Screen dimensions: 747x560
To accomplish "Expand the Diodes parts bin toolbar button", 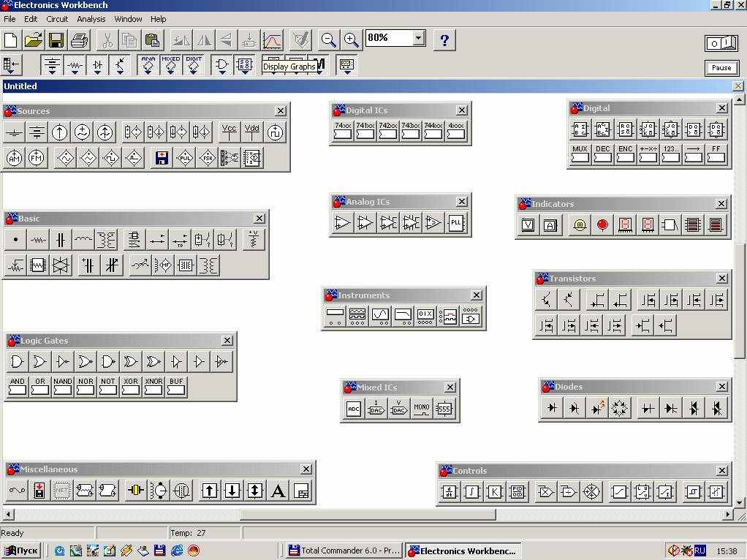I will pyautogui.click(x=97, y=65).
